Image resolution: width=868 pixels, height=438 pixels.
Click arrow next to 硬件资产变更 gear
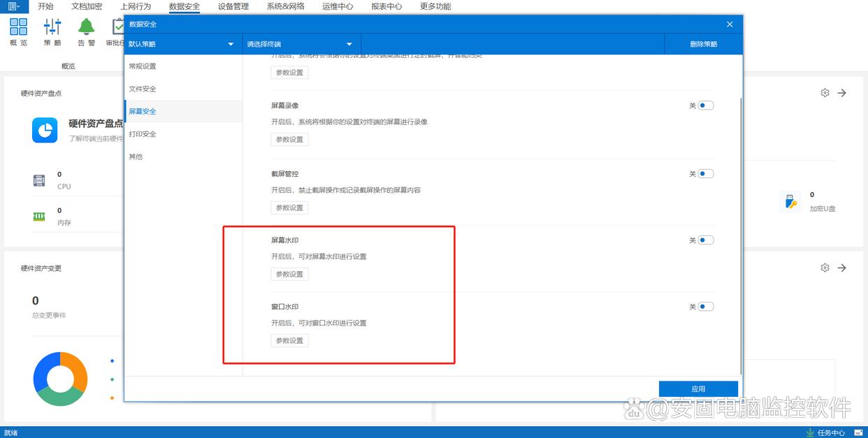coord(842,268)
